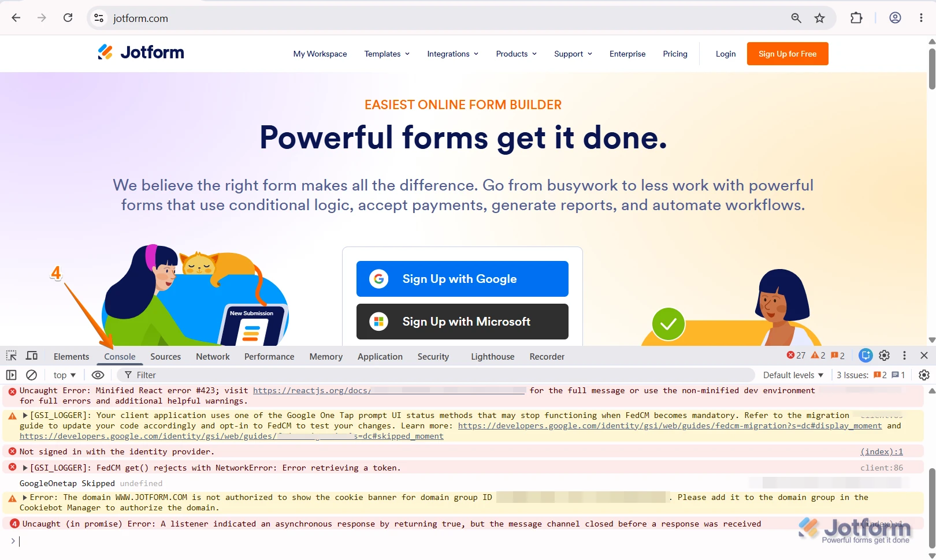The image size is (936, 560).
Task: Switch to the Memory tab
Action: tap(326, 357)
